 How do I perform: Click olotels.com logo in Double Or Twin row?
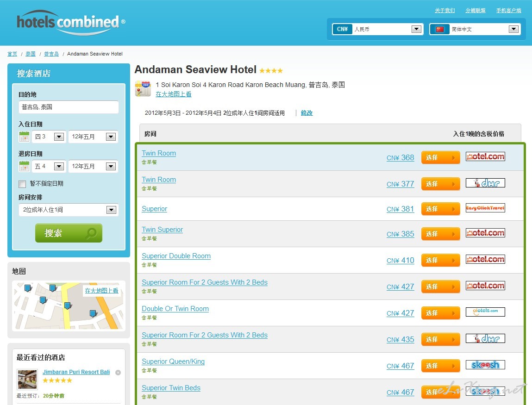485,312
